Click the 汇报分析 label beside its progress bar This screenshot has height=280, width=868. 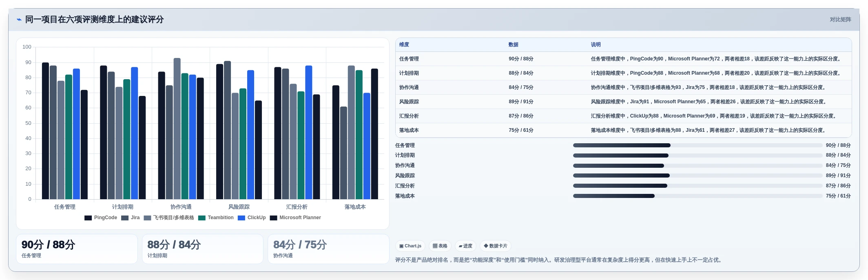tap(405, 186)
